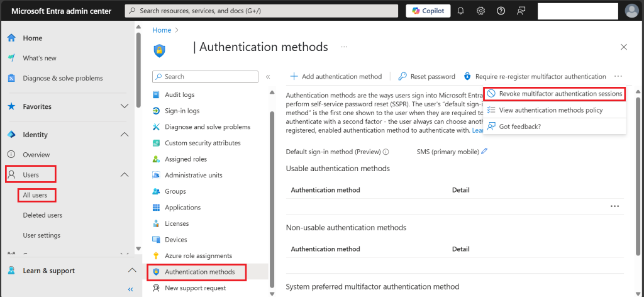Click Add authentication method
The width and height of the screenshot is (644, 297).
(336, 76)
